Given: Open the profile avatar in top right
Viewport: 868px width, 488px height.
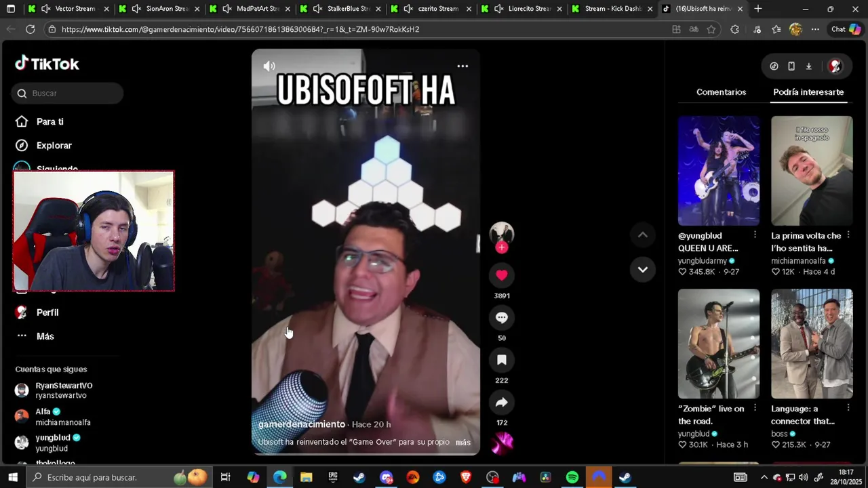Looking at the screenshot, I should click(x=835, y=66).
